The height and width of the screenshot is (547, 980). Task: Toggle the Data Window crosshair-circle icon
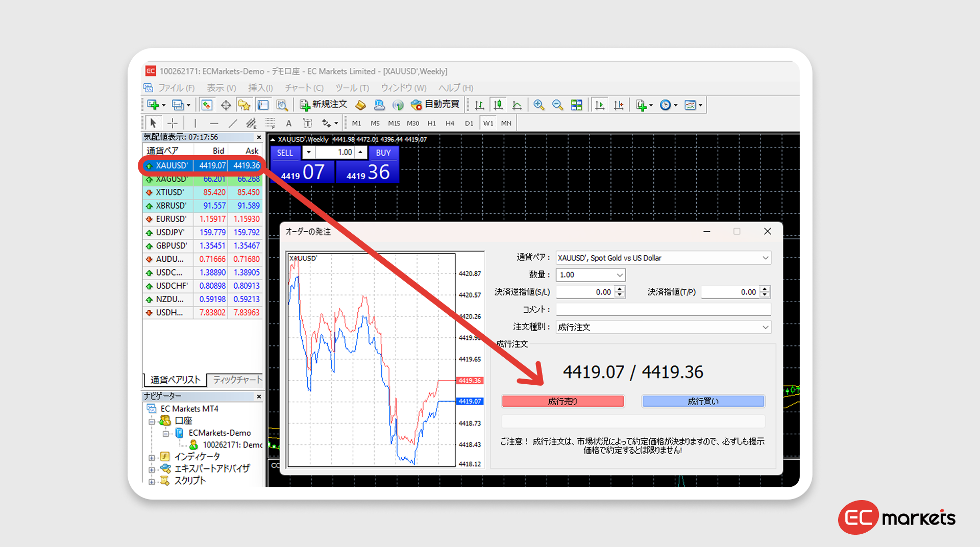click(x=226, y=105)
